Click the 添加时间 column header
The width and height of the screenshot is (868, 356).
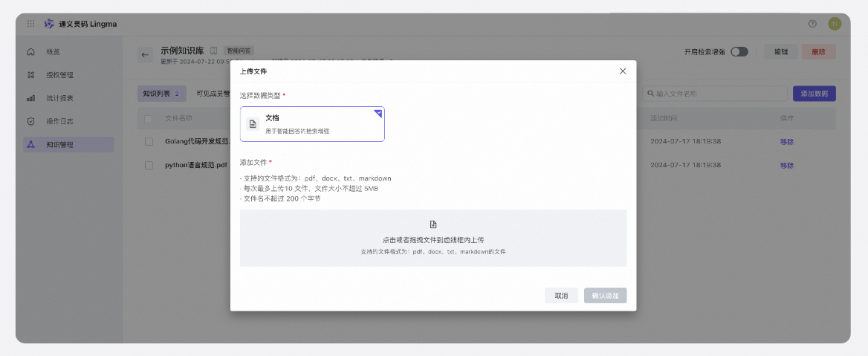click(x=664, y=118)
